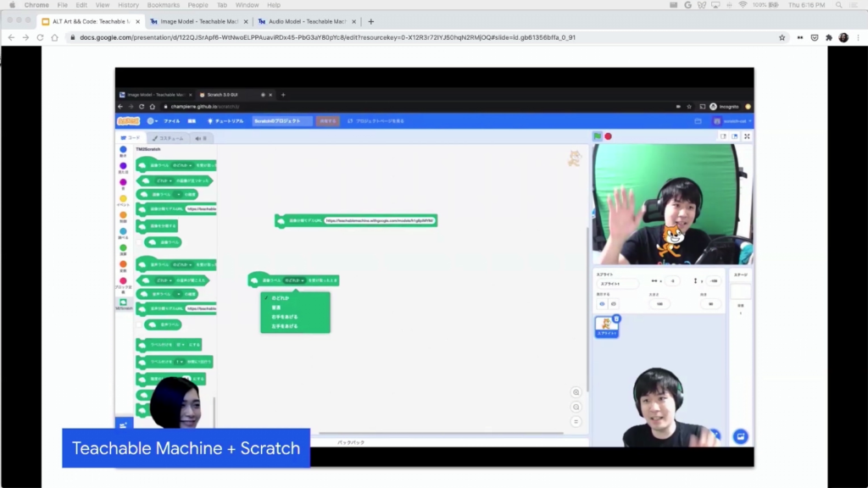Click the Scratch logo in menu bar
Viewport: 868px width, 488px height.
pos(128,120)
